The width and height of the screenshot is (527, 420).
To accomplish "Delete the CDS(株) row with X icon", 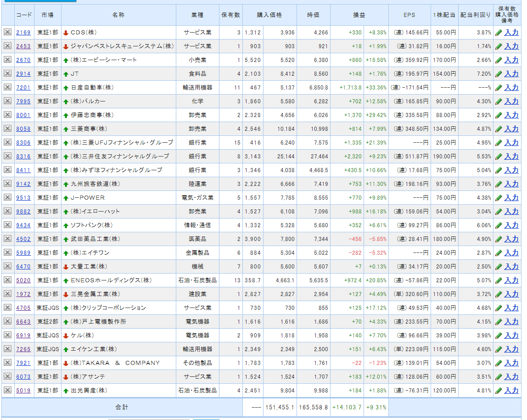I will (7, 32).
